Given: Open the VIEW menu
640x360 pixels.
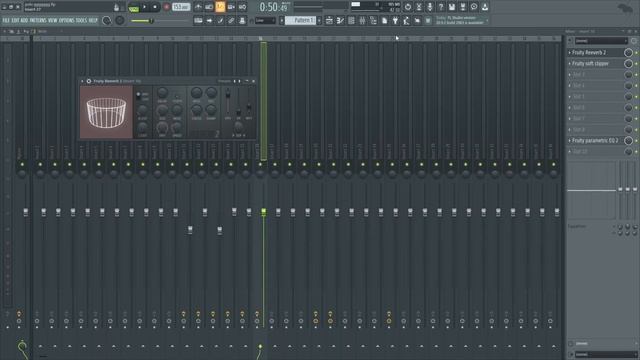Looking at the screenshot, I should click(53, 20).
